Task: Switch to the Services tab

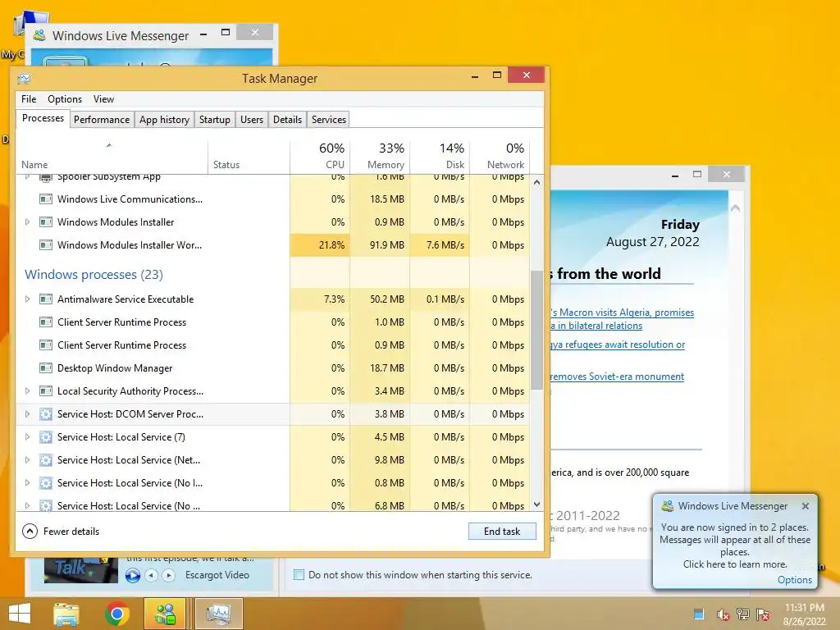Action: [x=329, y=120]
